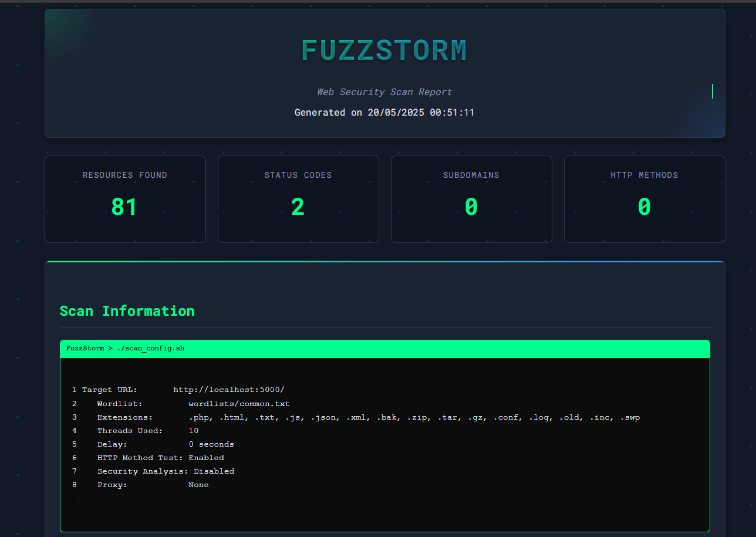Image resolution: width=756 pixels, height=537 pixels.
Task: Select the Web Security Scan Report subtitle
Action: pos(384,92)
